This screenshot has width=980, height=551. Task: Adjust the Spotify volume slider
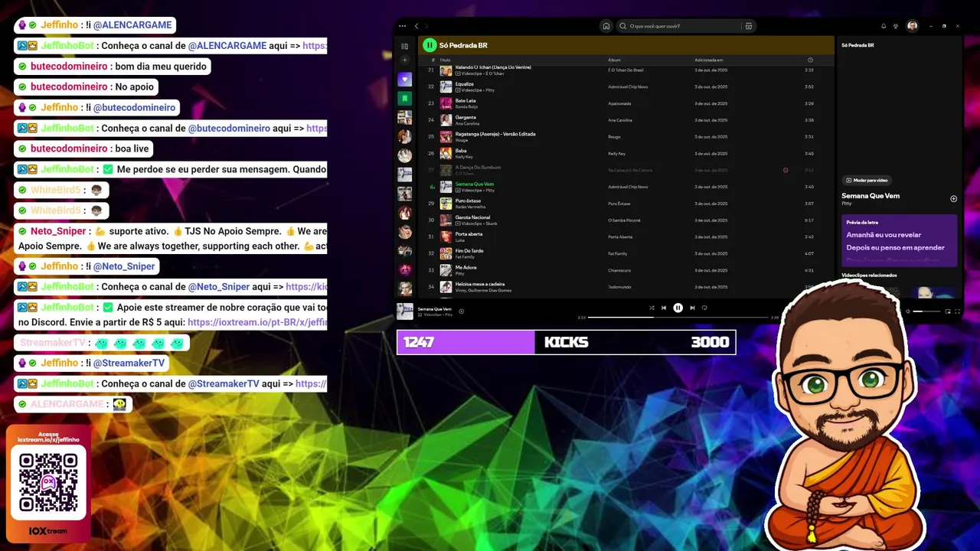pyautogui.click(x=926, y=311)
